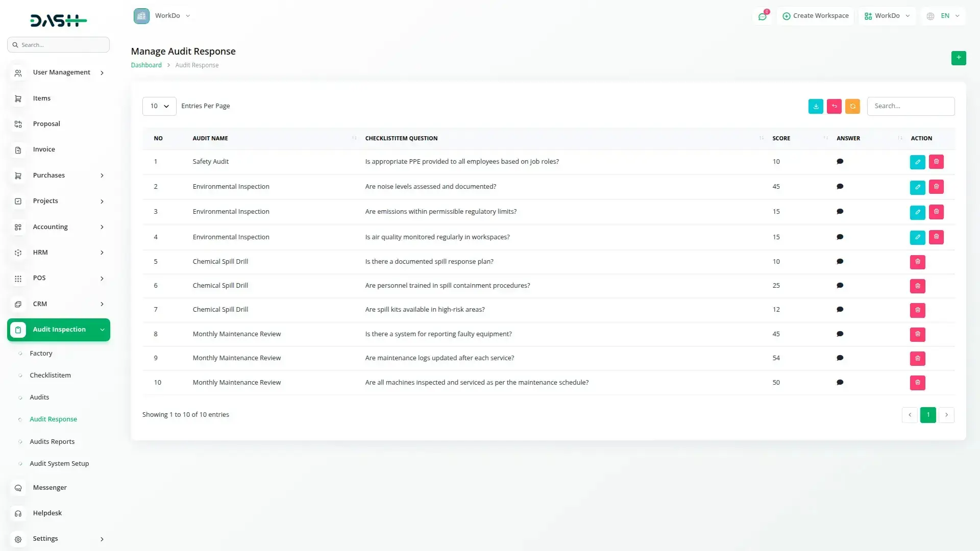This screenshot has height=551, width=980.
Task: Click the orange refresh icon in table toolbar
Action: point(852,106)
